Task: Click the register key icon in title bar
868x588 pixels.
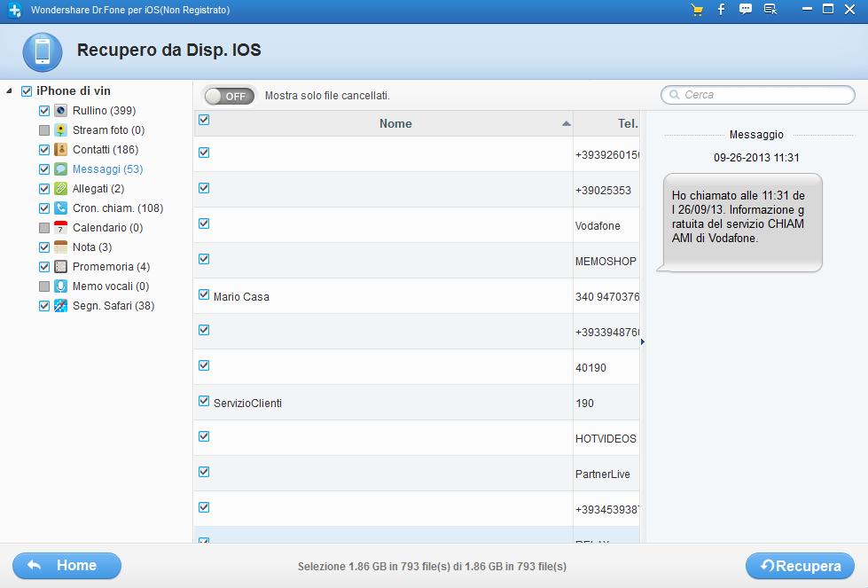Action: click(770, 10)
